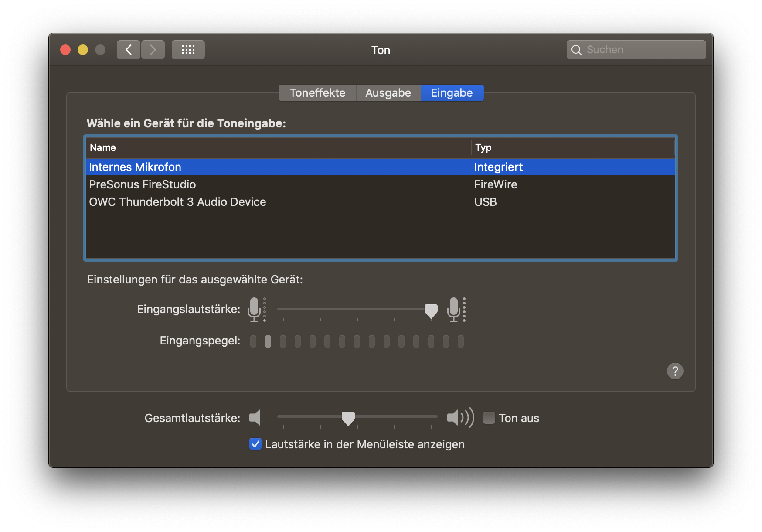Click the quiet speaker icon
Viewport: 762px width, 532px height.
255,418
